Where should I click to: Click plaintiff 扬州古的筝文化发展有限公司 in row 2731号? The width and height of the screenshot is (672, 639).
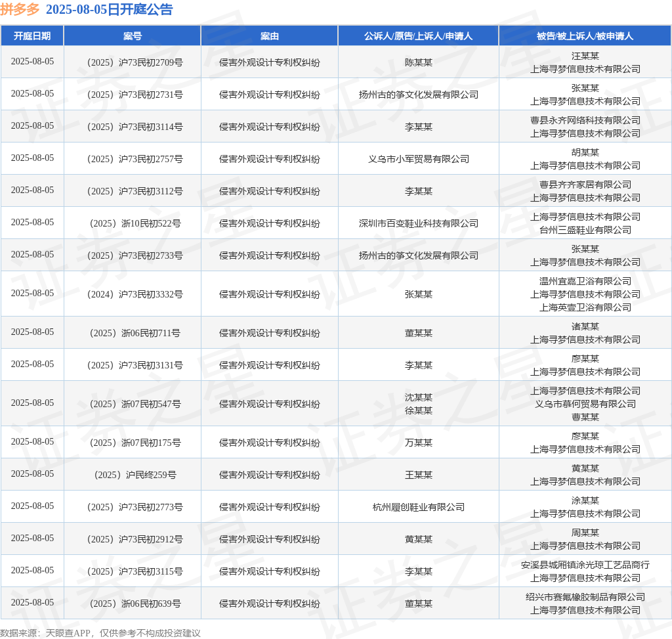point(418,95)
